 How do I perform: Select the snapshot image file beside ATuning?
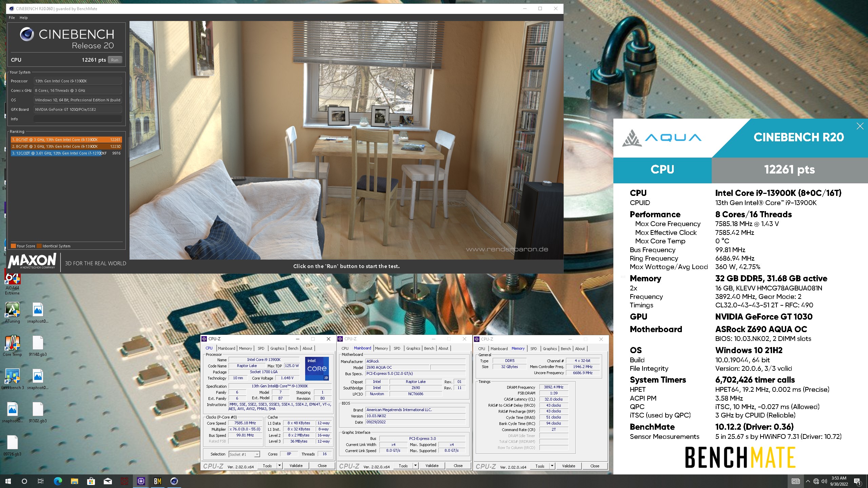(38, 312)
